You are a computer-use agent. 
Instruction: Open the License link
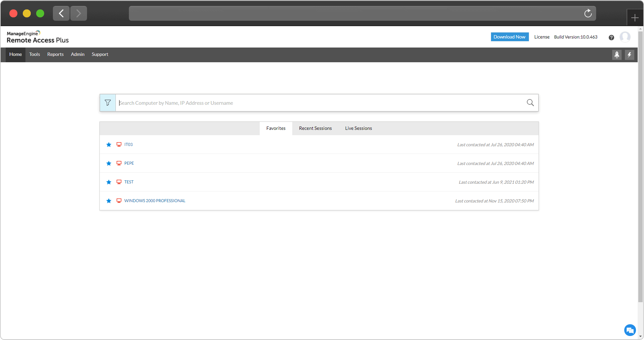(542, 37)
